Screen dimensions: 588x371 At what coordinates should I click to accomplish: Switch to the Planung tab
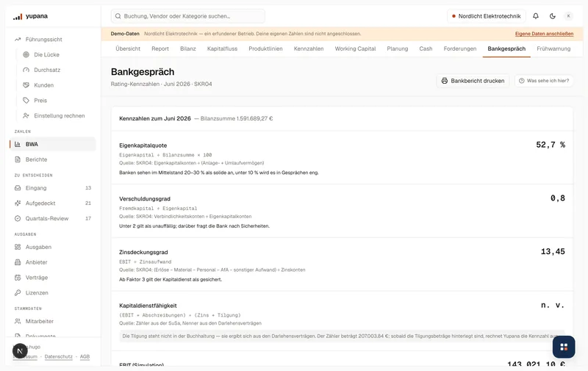[x=398, y=48]
